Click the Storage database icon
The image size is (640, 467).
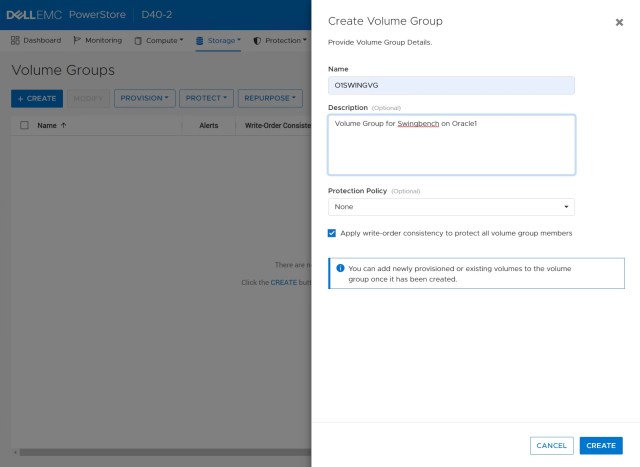200,41
